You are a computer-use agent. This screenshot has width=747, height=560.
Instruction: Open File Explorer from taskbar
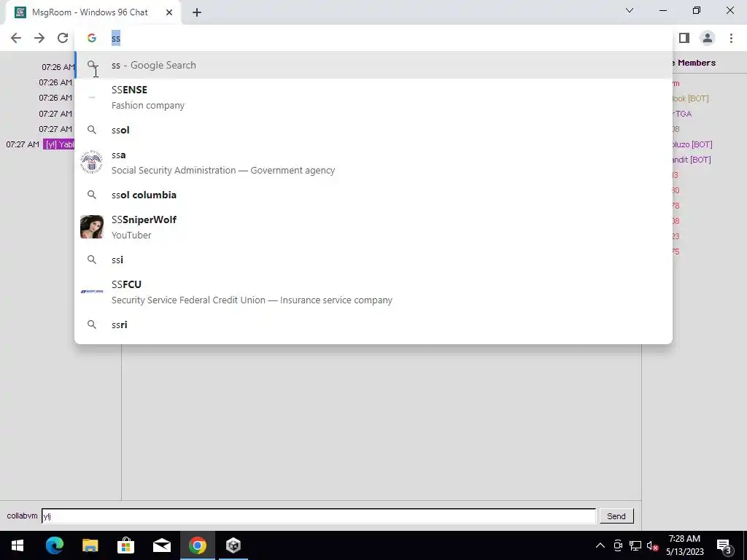[90, 545]
